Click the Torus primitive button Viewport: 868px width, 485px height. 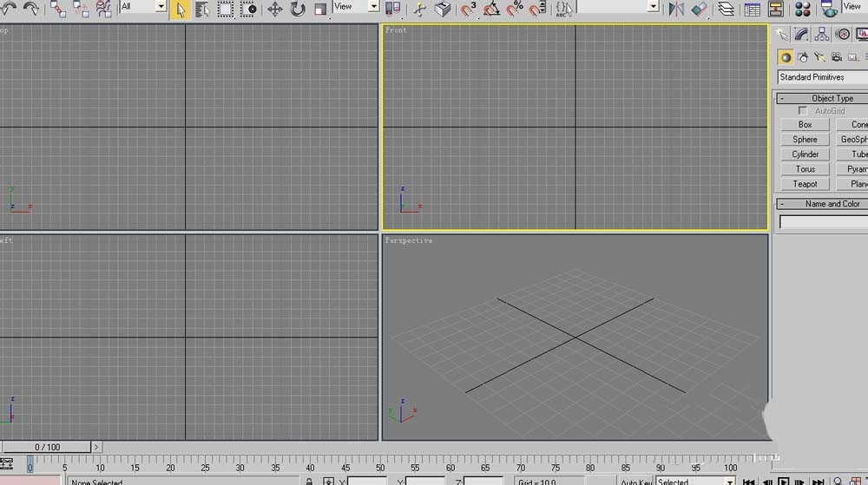click(x=805, y=169)
